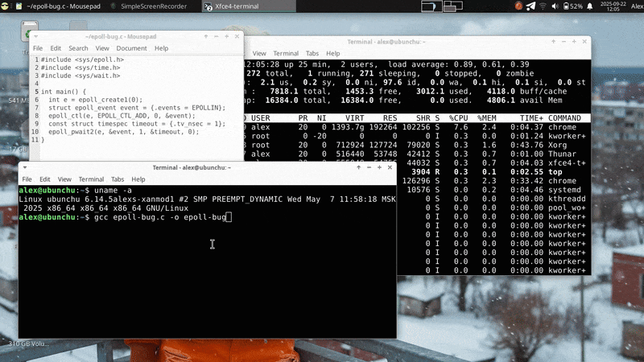This screenshot has width=644, height=362.
Task: Click the 'epoll_create1(0)' line in Mousepad
Action: [x=95, y=100]
